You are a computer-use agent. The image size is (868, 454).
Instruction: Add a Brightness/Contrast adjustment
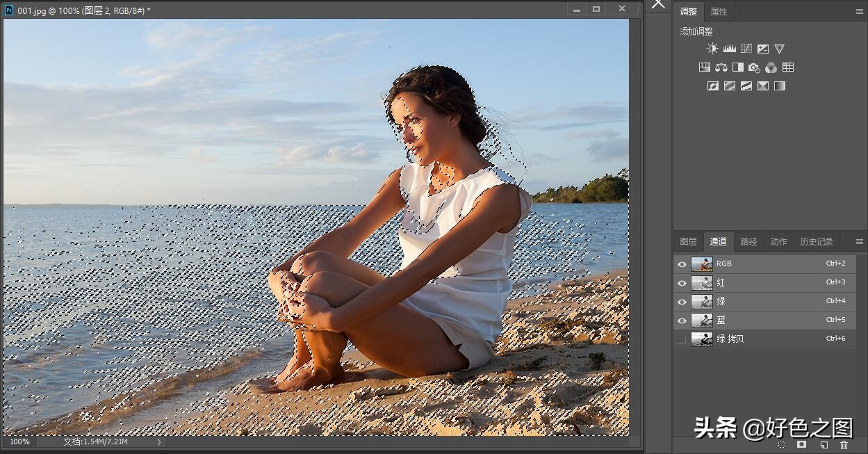(712, 49)
